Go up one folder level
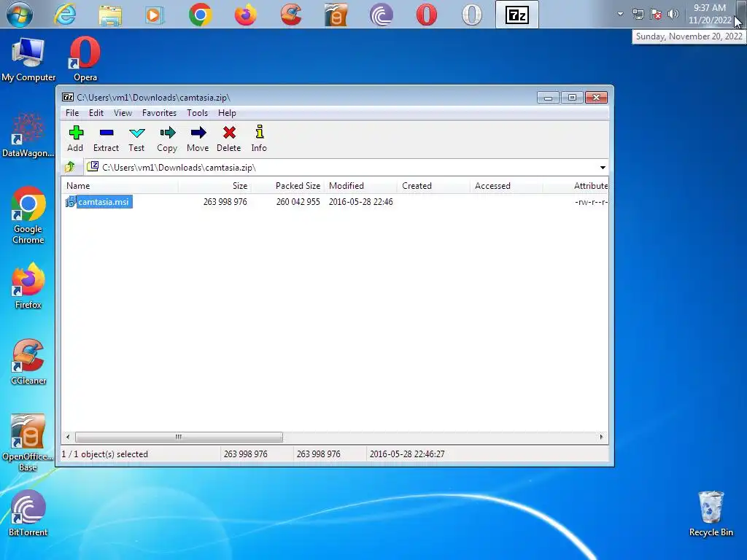 (71, 167)
